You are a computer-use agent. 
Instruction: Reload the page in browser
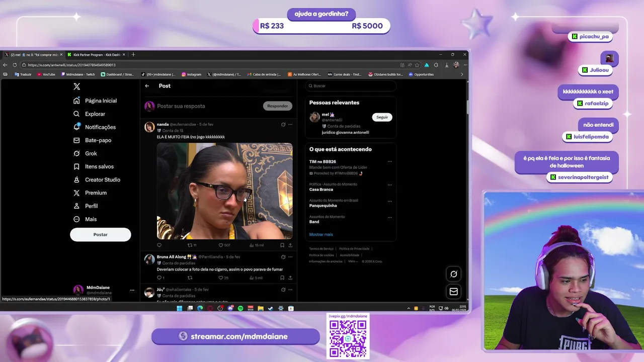click(15, 65)
